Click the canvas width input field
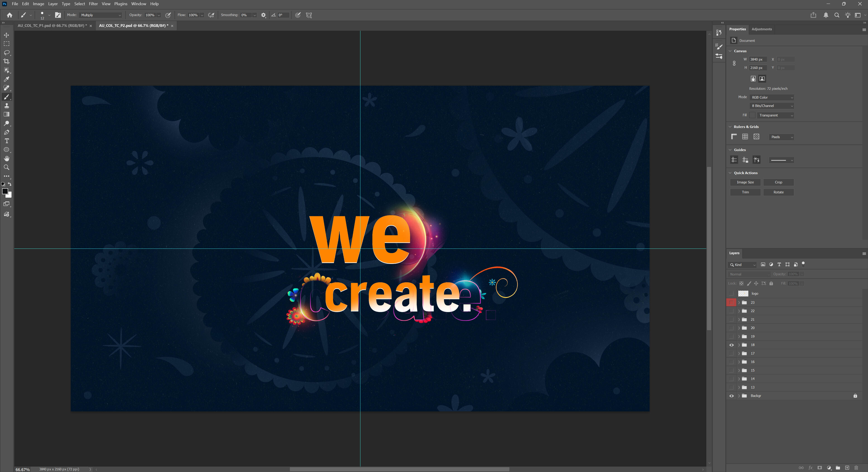868x472 pixels. coord(757,59)
